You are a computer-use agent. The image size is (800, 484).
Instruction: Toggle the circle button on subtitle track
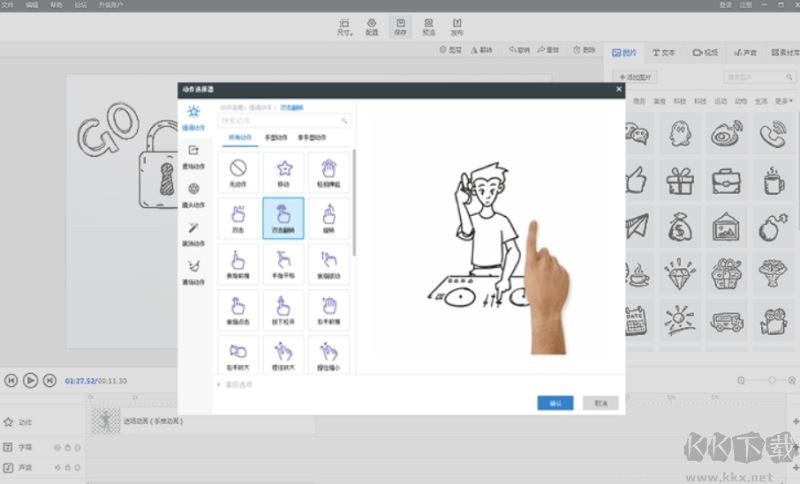78,447
